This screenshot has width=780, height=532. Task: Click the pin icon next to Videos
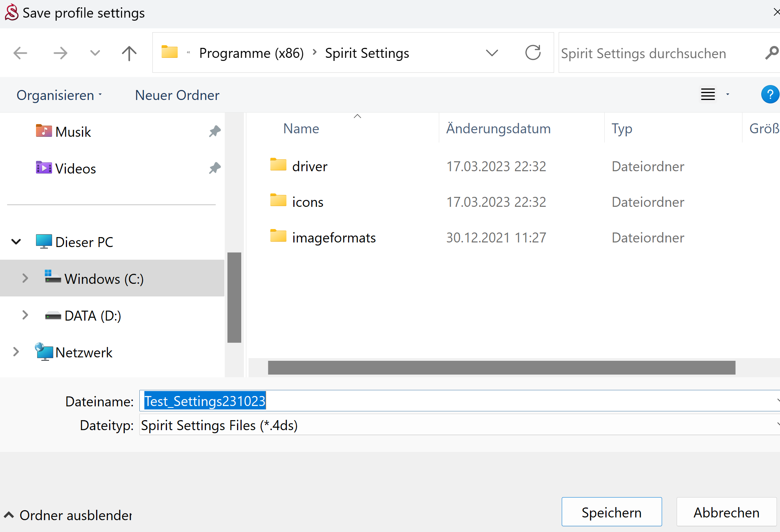(214, 168)
